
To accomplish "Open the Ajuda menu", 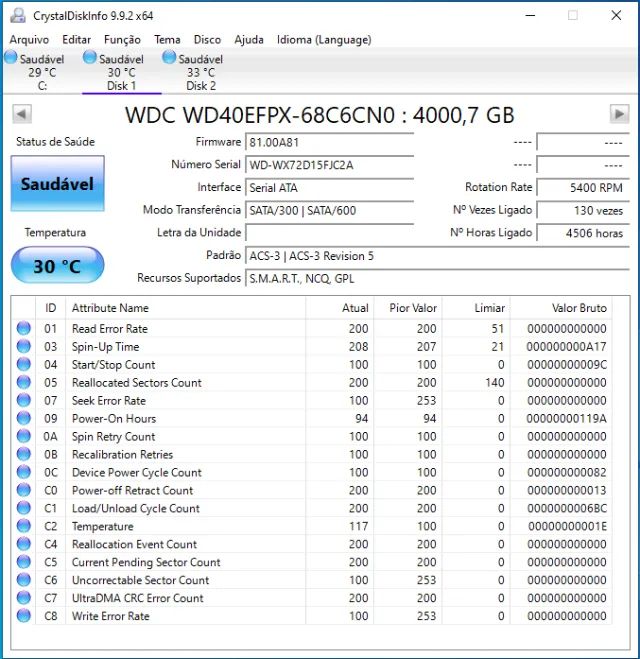I will [249, 40].
